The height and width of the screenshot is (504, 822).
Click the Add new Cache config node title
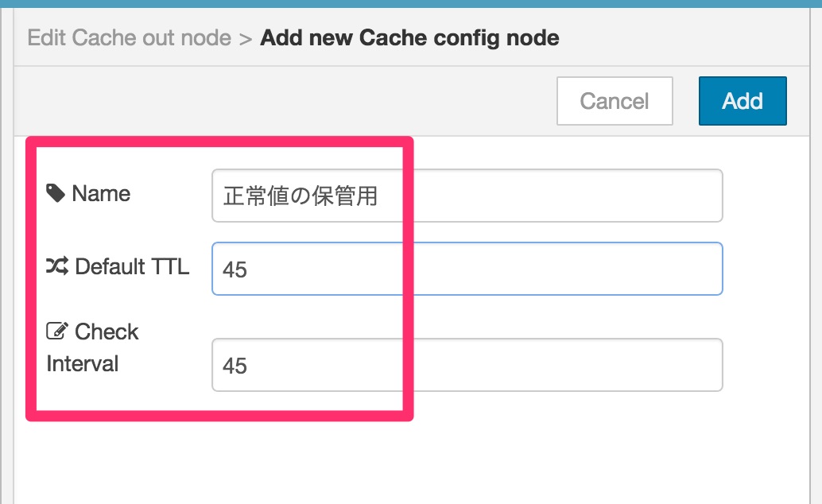click(x=409, y=38)
